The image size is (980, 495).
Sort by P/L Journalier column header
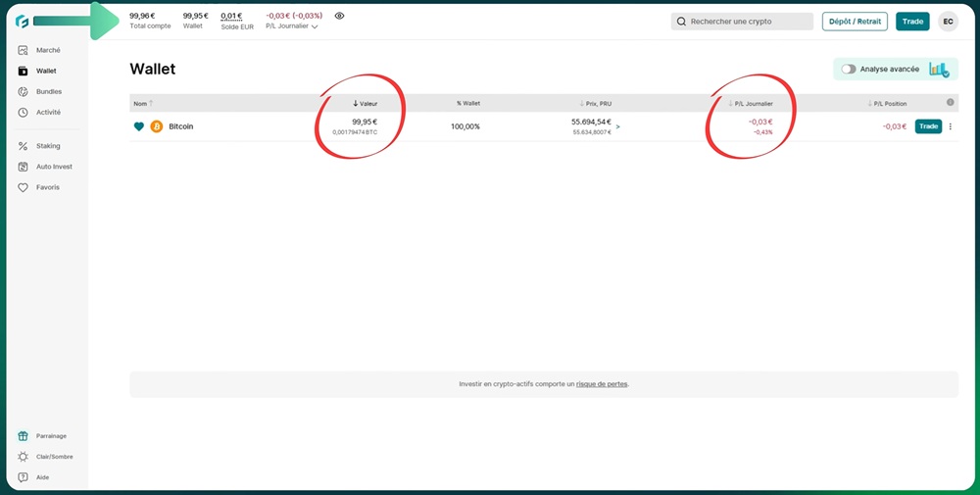pyautogui.click(x=751, y=103)
